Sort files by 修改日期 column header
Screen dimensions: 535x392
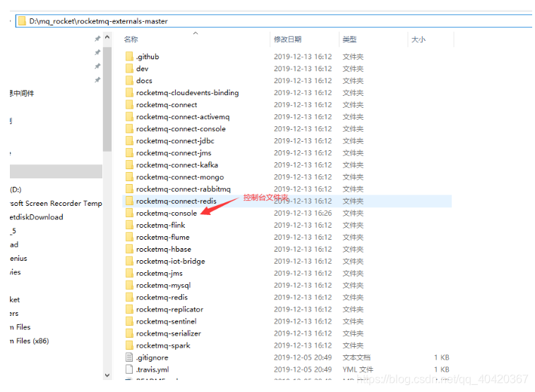(288, 39)
